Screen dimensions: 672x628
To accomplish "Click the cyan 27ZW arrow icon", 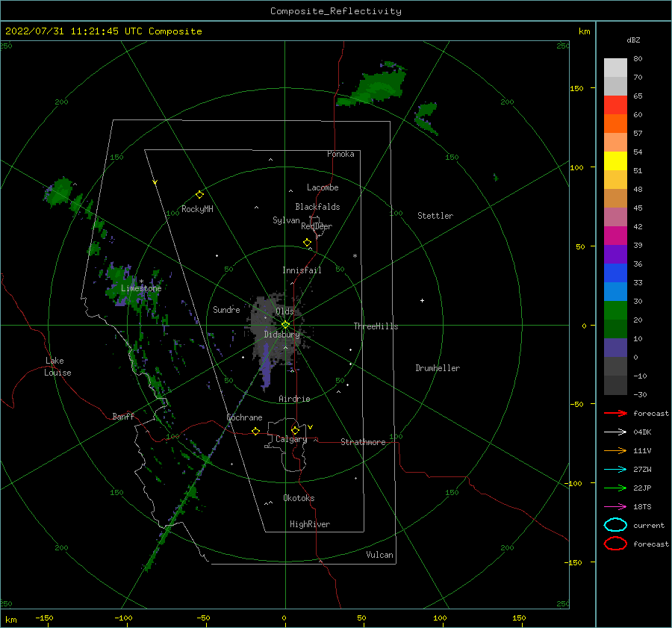I will (x=615, y=470).
